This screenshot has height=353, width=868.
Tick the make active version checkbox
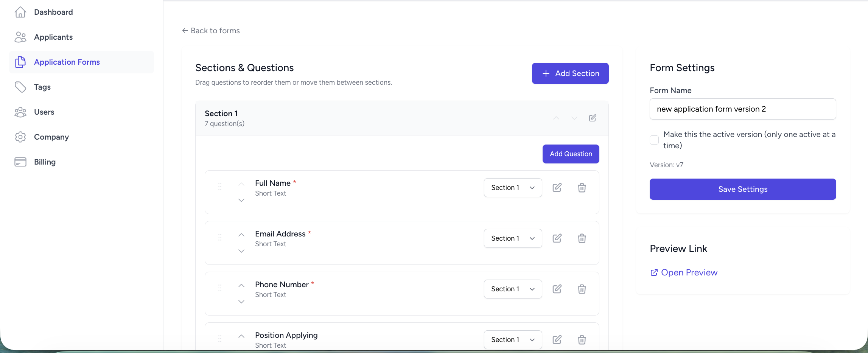654,140
